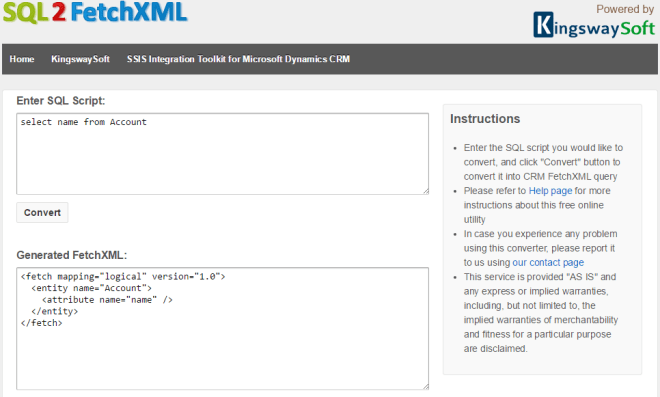This screenshot has width=660, height=397.
Task: Go to the Home menu item
Action: click(x=22, y=59)
